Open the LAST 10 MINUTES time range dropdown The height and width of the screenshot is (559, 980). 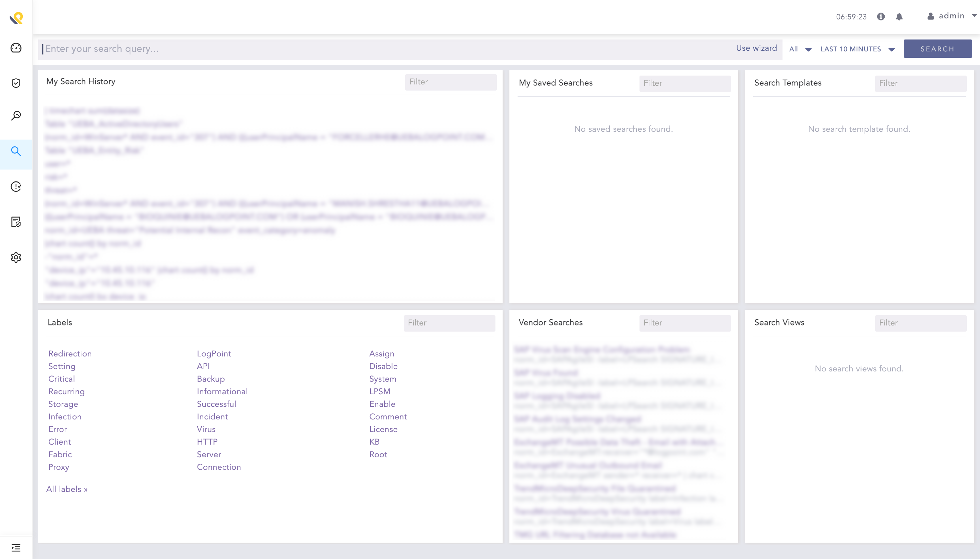(x=857, y=49)
